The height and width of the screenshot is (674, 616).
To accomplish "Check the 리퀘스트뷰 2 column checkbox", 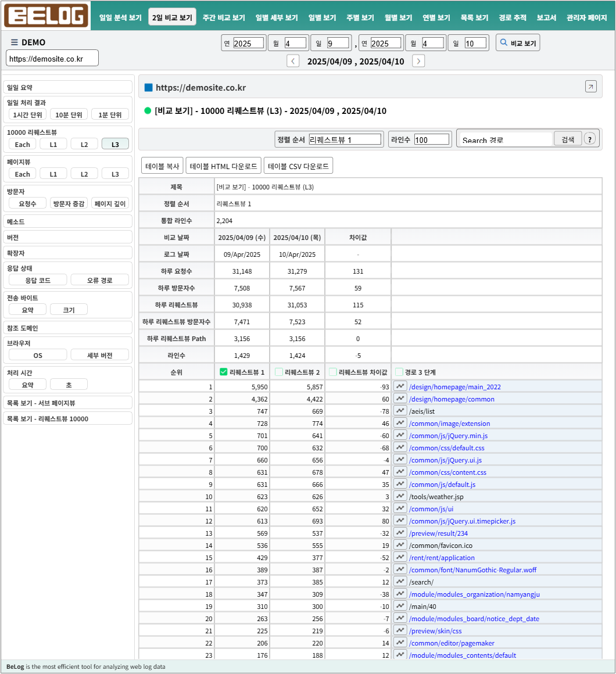I will pyautogui.click(x=278, y=372).
